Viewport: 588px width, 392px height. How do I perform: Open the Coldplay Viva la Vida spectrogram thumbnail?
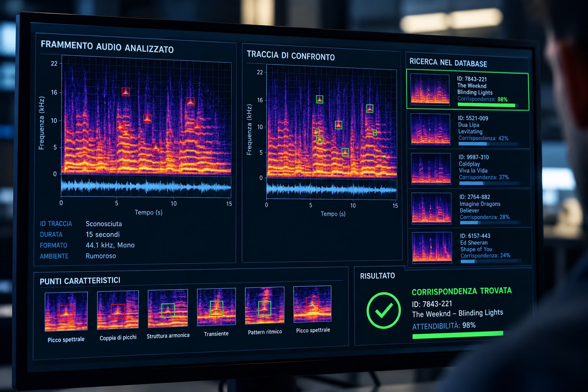(431, 169)
